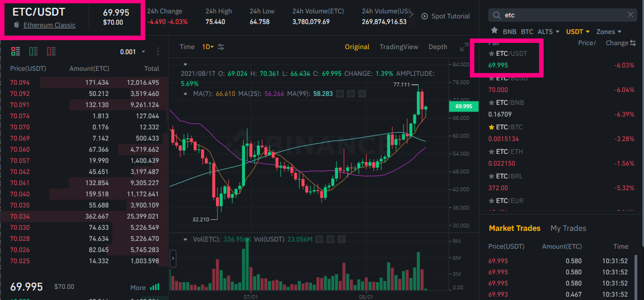Open the Spot Tutorial link

(x=450, y=16)
